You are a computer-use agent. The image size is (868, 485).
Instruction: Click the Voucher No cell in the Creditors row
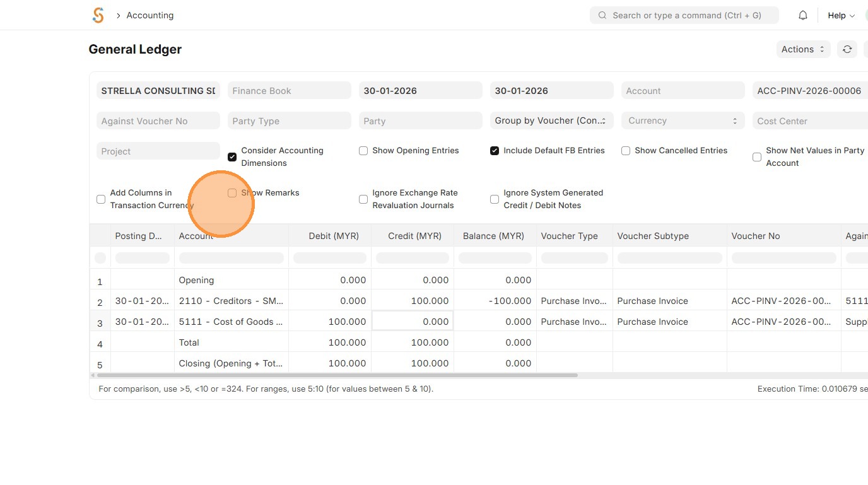(x=784, y=301)
